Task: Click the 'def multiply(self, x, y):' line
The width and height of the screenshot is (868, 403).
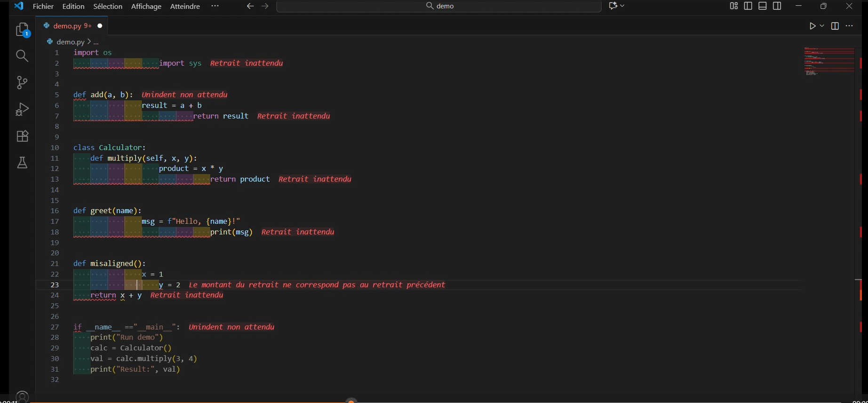Action: (x=144, y=158)
